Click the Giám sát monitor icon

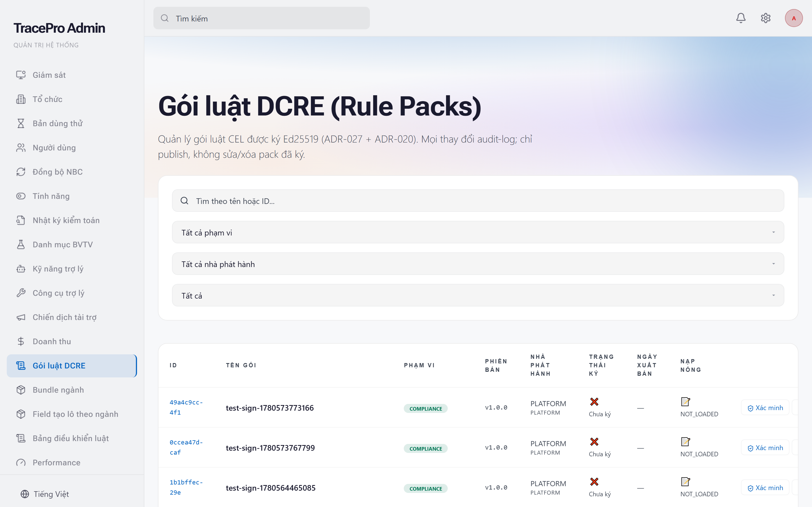(x=21, y=75)
